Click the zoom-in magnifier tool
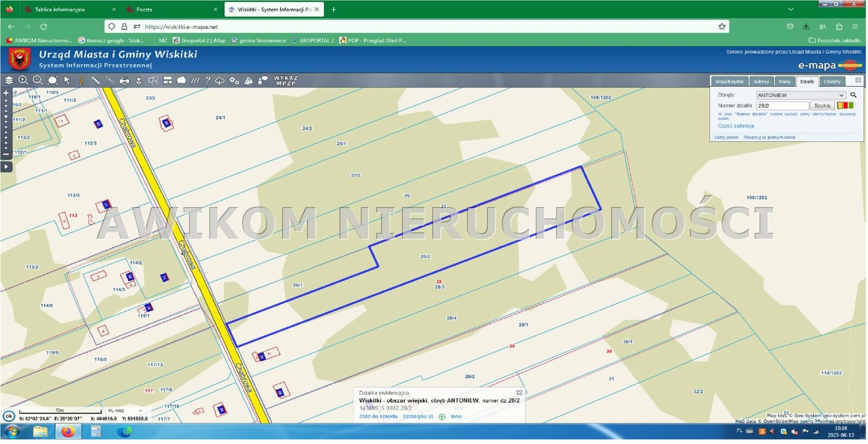The height and width of the screenshot is (444, 868). point(23,80)
